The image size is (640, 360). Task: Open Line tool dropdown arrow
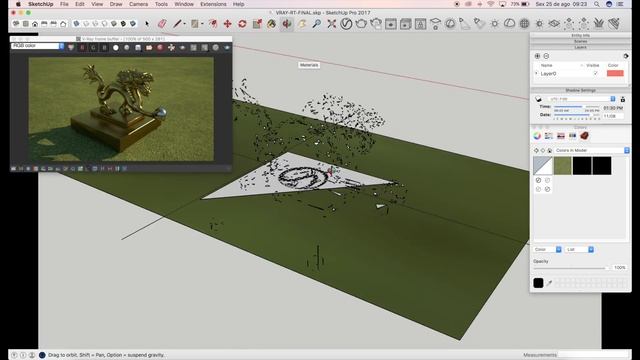point(184,24)
